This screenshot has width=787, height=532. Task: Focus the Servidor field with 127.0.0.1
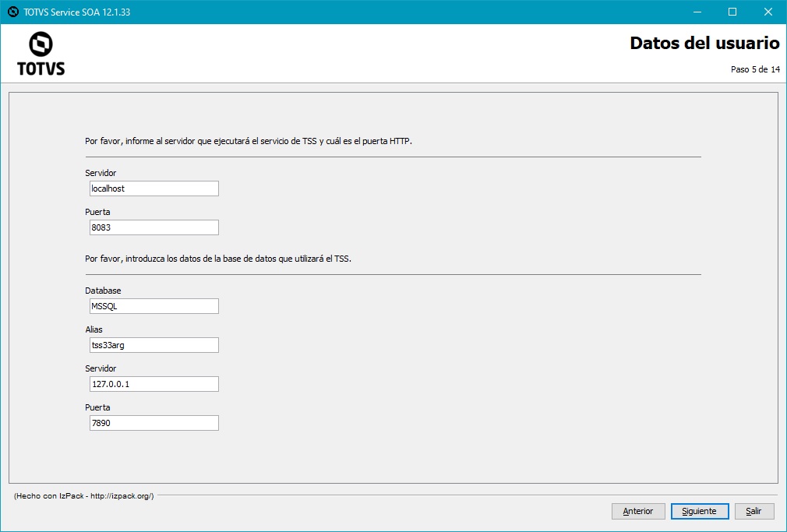pos(154,384)
